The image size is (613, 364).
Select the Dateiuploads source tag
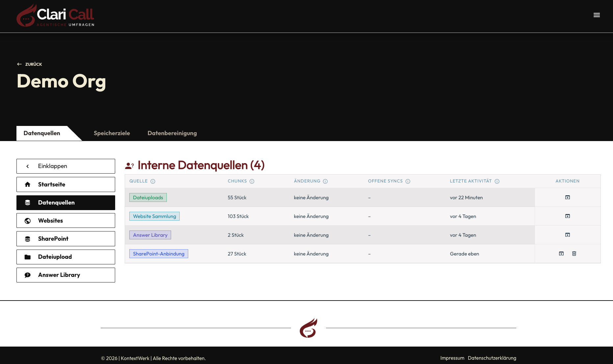(x=148, y=198)
